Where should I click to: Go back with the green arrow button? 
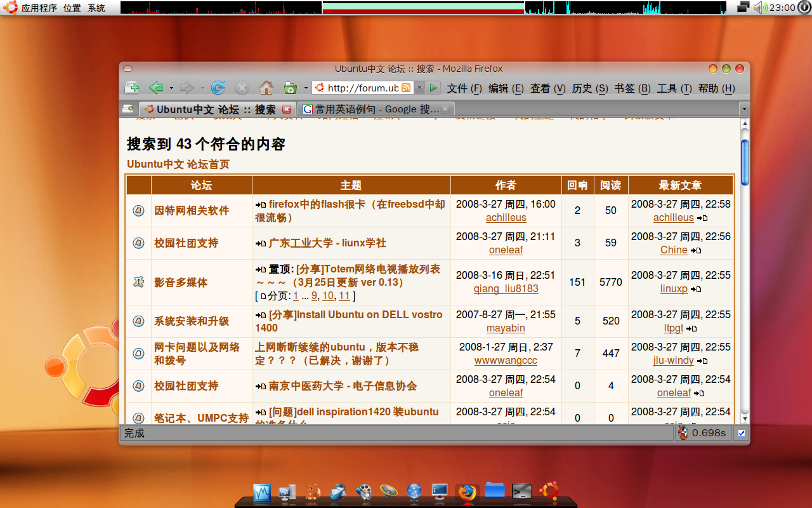[156, 88]
